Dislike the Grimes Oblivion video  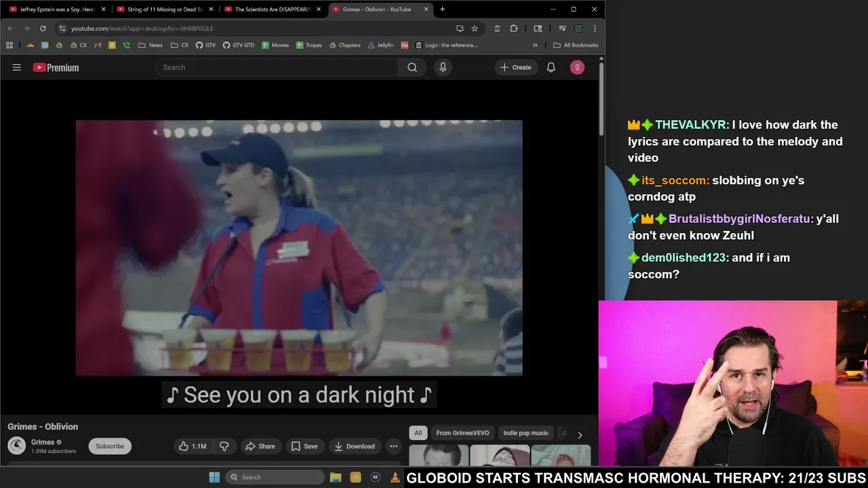[x=224, y=446]
